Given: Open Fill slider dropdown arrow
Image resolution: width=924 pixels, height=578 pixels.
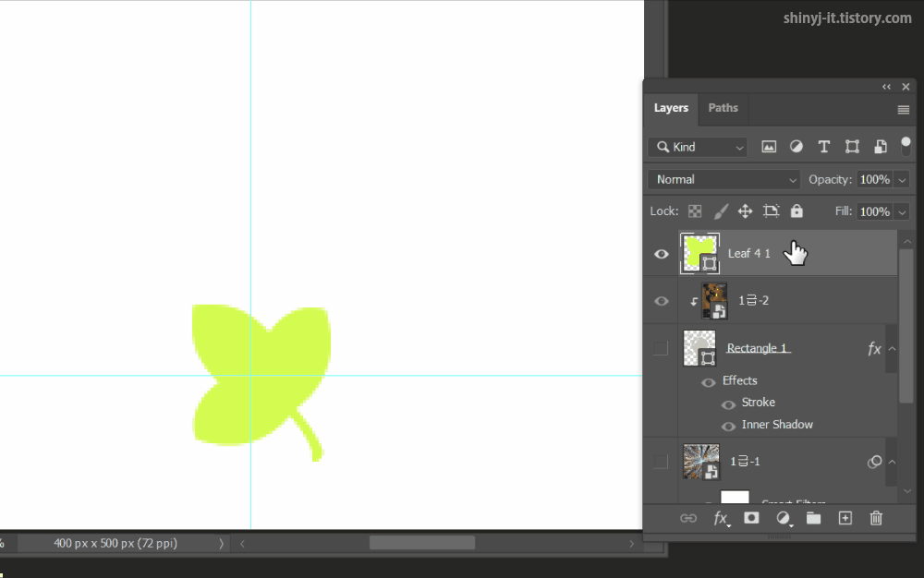Looking at the screenshot, I should (x=902, y=211).
